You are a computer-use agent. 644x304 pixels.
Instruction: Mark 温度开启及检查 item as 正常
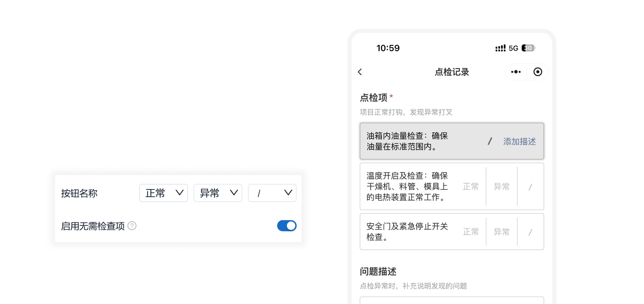(471, 186)
